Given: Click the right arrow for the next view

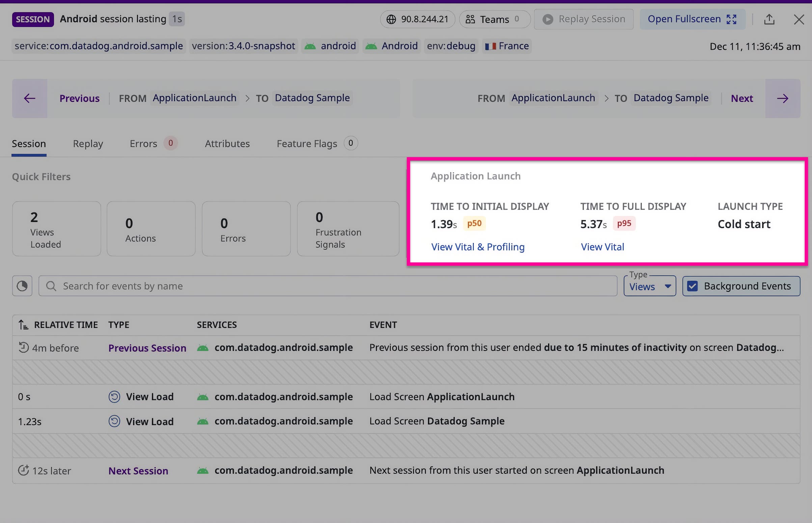Looking at the screenshot, I should pos(783,99).
